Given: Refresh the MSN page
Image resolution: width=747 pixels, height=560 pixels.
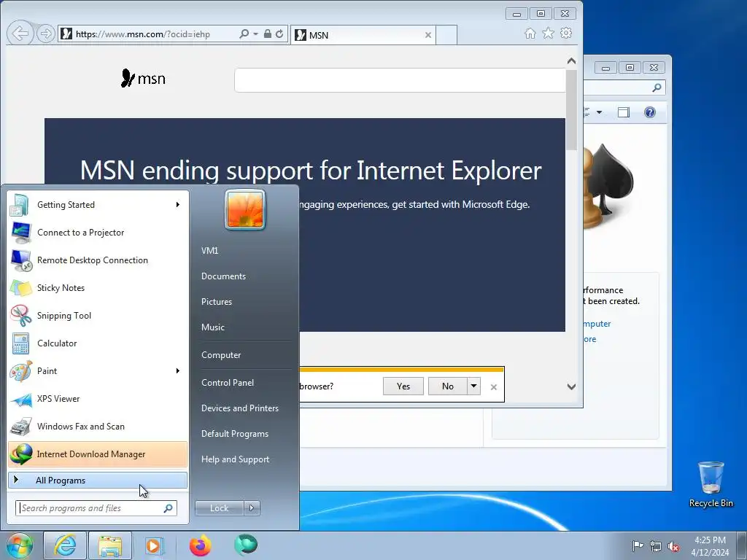Looking at the screenshot, I should point(279,34).
